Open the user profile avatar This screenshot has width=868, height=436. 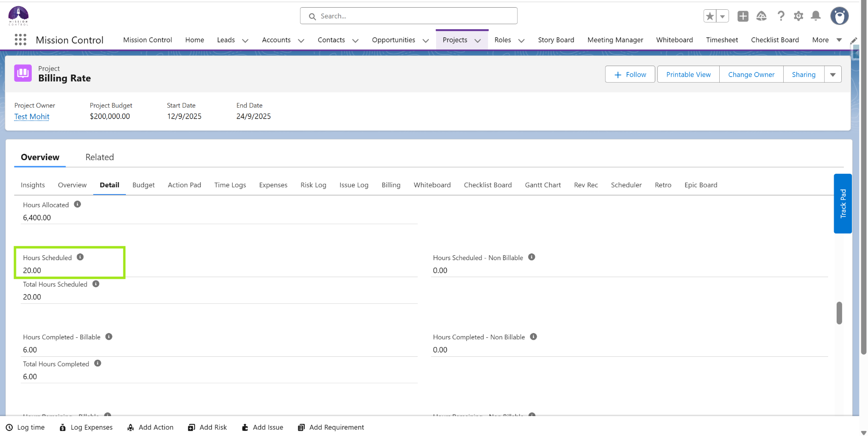coord(840,16)
